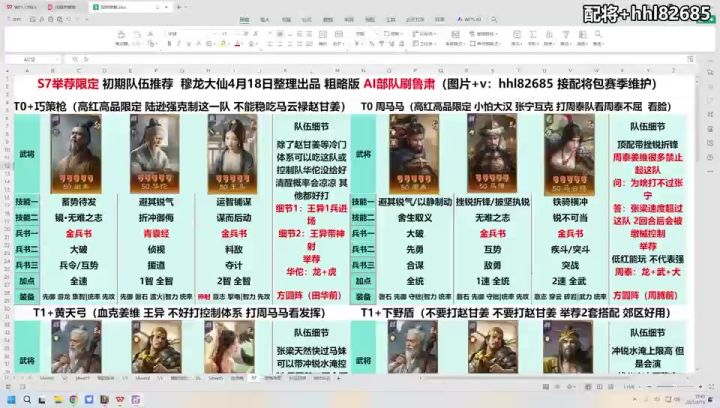720x408 pixels.
Task: Open the font color dropdown arrow
Action: (243, 44)
